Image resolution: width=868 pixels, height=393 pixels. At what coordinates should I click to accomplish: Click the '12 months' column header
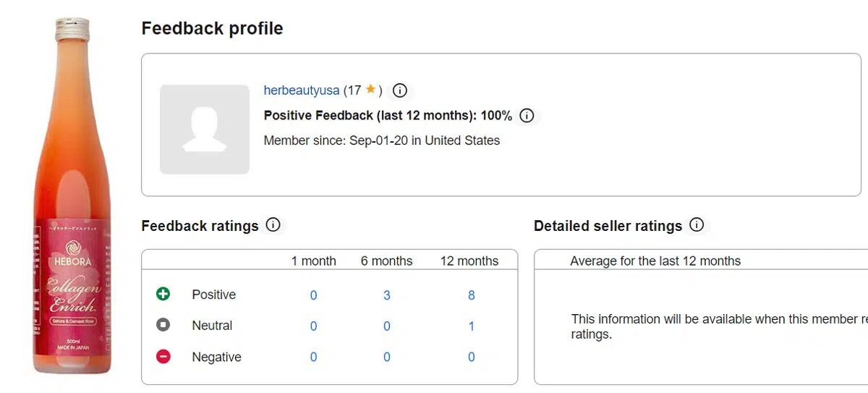(x=469, y=261)
